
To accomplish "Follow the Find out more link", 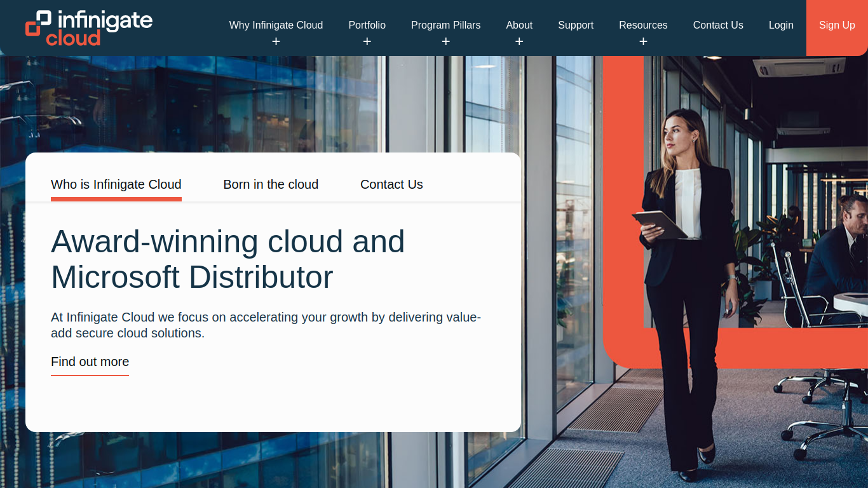I will point(90,362).
